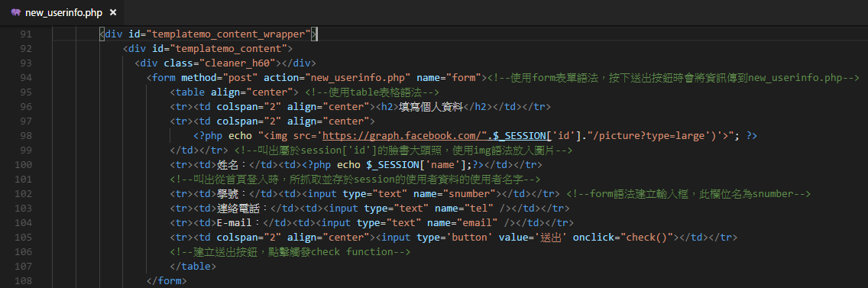Click line number 101 in gutter
This screenshot has width=868, height=288.
click(x=23, y=179)
